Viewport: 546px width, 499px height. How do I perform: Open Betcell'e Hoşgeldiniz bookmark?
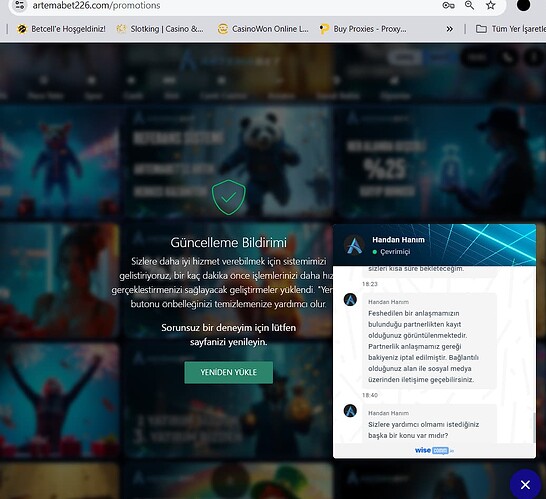tap(61, 29)
